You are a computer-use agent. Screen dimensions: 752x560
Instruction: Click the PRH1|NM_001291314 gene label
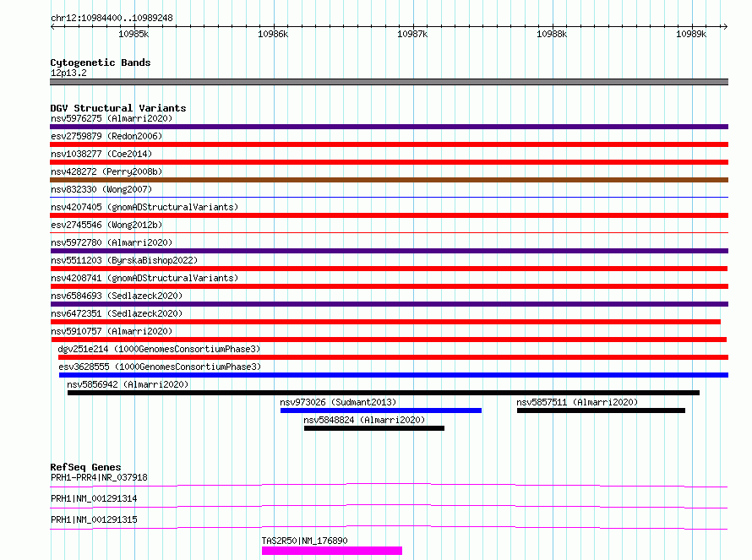(x=94, y=498)
